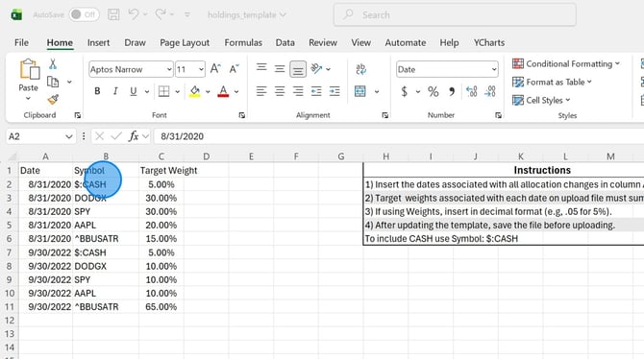Image resolution: width=644 pixels, height=359 pixels.
Task: Select row 7 header
Action: click(9, 252)
